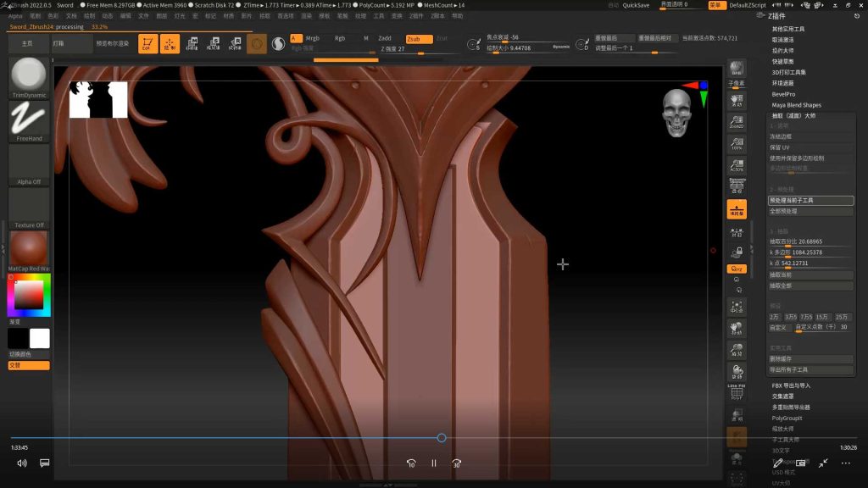Click the Line Fill PolyF icon
The height and width of the screenshot is (488, 868).
737,392
